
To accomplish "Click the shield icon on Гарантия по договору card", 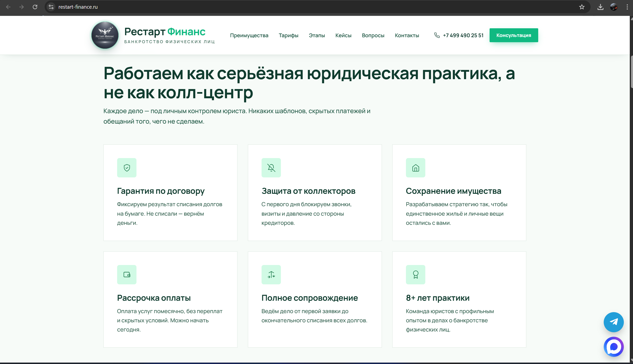I will pyautogui.click(x=127, y=168).
